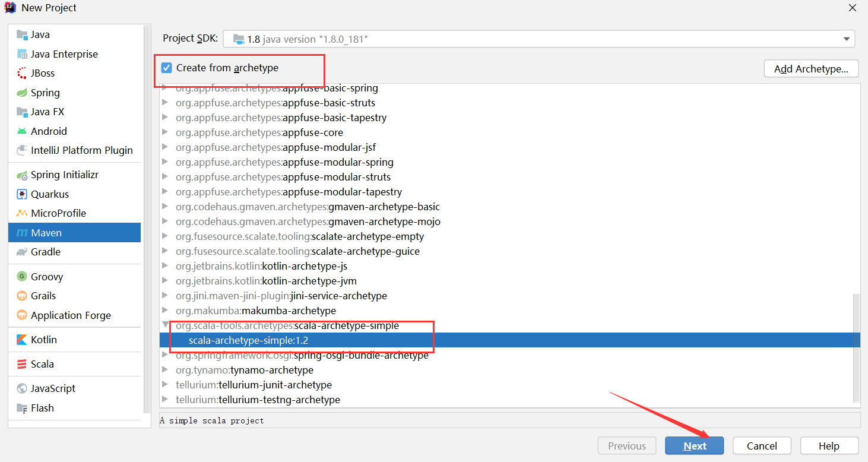This screenshot has height=462, width=868.
Task: Select the MicroProfile icon
Action: click(x=22, y=213)
